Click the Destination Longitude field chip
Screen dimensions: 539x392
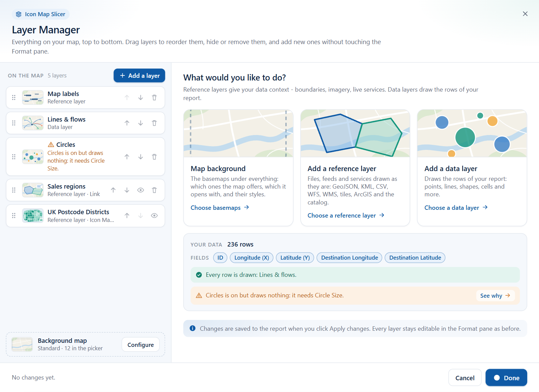(x=350, y=258)
